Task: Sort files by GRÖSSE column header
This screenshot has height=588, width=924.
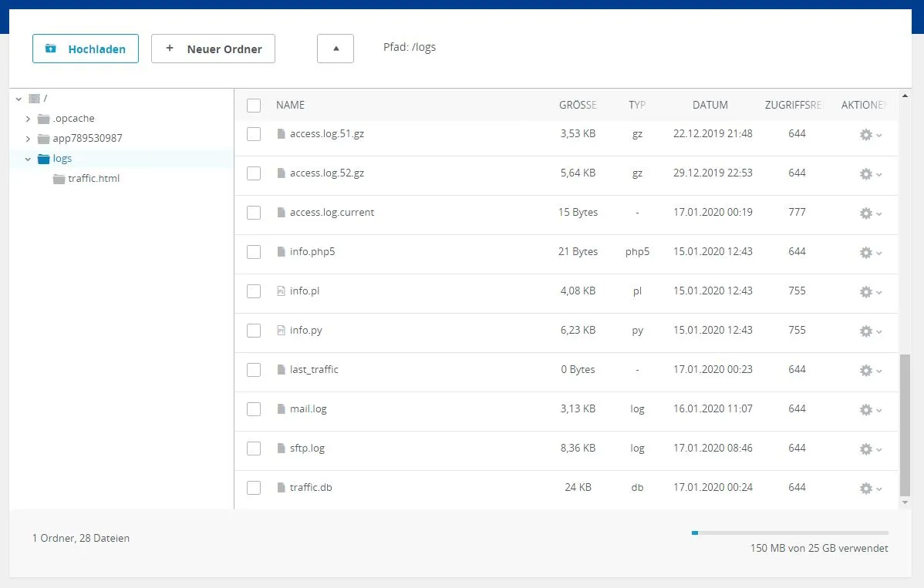Action: tap(578, 105)
